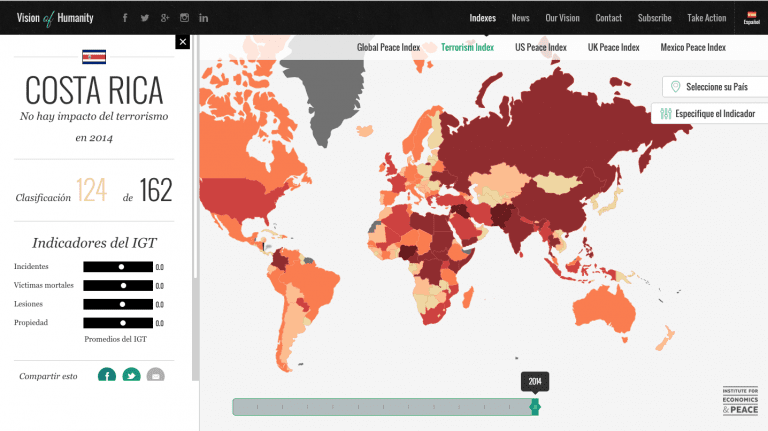Share by email under Compartir esto
The image size is (768, 431).
(155, 376)
